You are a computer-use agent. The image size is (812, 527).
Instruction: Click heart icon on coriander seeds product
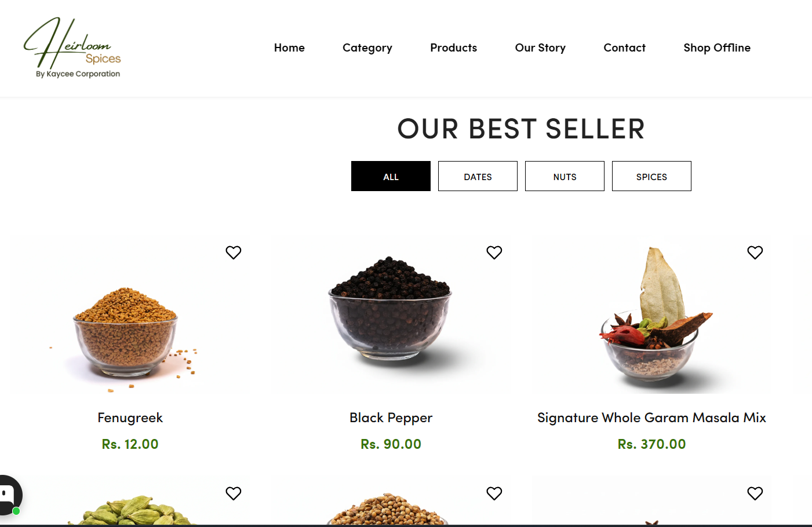[x=494, y=493]
